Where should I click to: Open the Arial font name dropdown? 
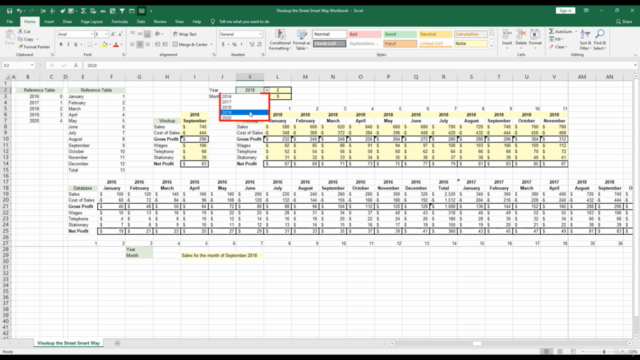[92, 34]
